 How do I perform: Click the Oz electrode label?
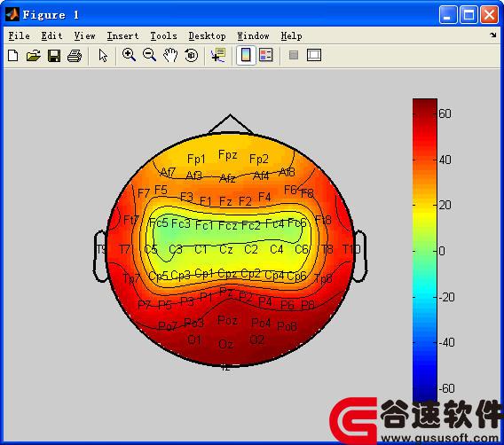[x=226, y=344]
